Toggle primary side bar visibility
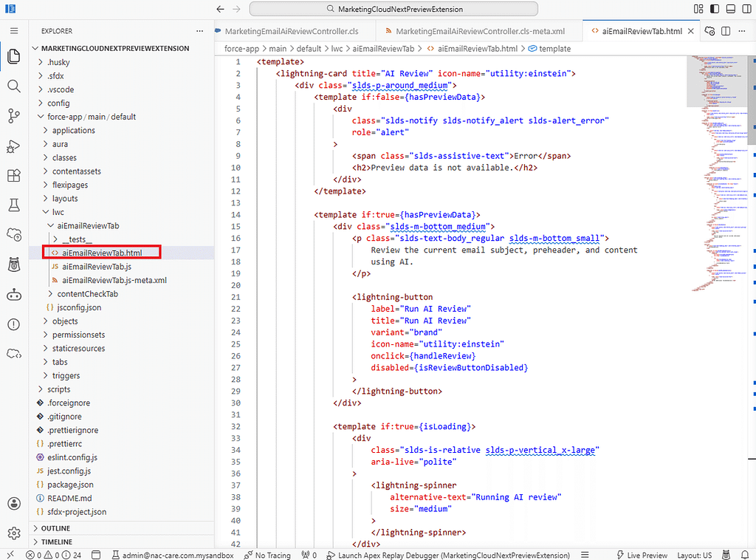 [x=715, y=9]
